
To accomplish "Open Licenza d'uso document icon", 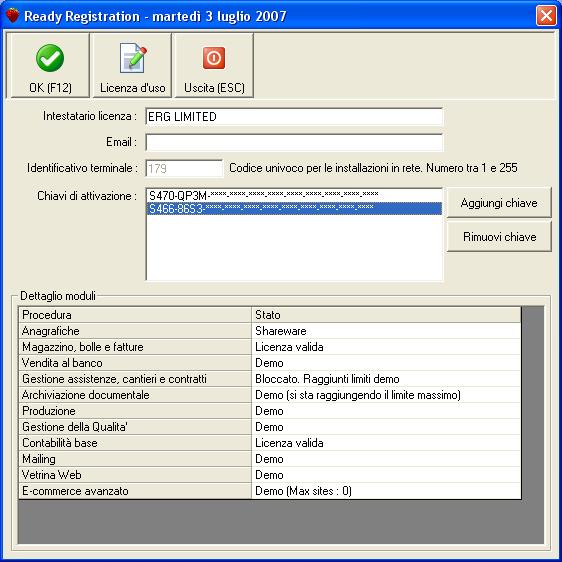I will coord(133,58).
